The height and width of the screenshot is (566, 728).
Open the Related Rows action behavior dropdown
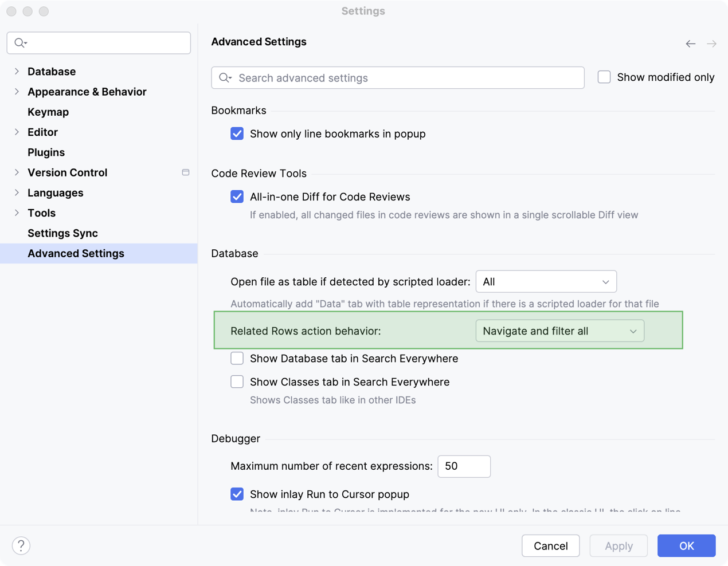[559, 331]
